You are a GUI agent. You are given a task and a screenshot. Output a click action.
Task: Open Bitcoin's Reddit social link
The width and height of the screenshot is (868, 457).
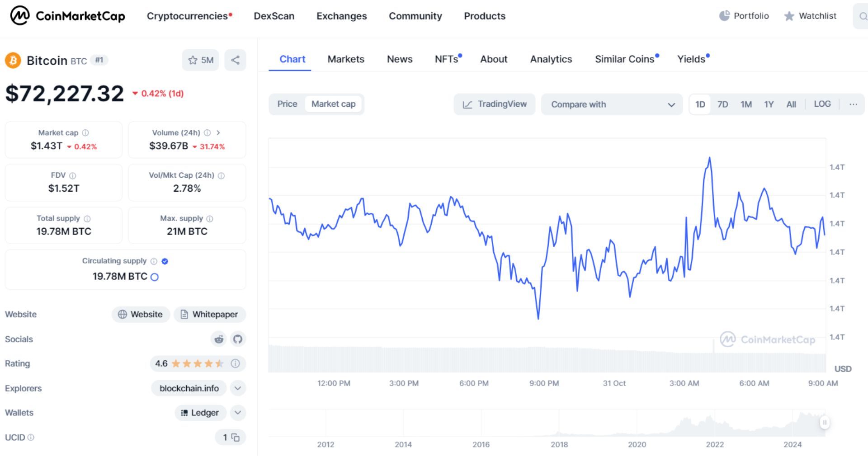(x=219, y=339)
